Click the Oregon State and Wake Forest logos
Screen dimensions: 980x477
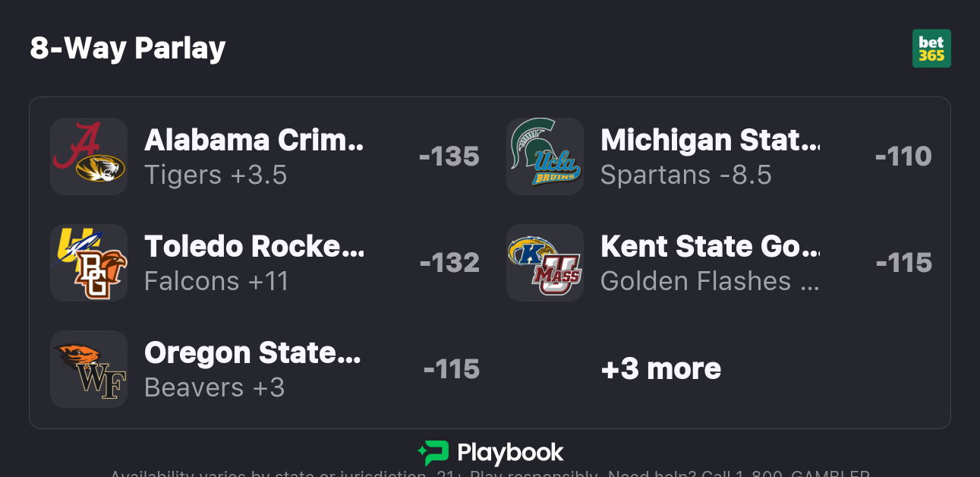(x=89, y=369)
